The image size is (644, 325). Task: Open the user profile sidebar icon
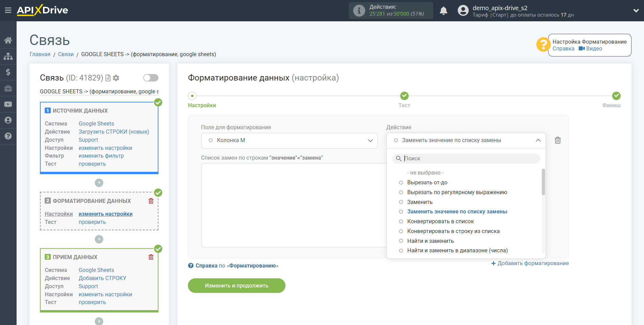[8, 120]
